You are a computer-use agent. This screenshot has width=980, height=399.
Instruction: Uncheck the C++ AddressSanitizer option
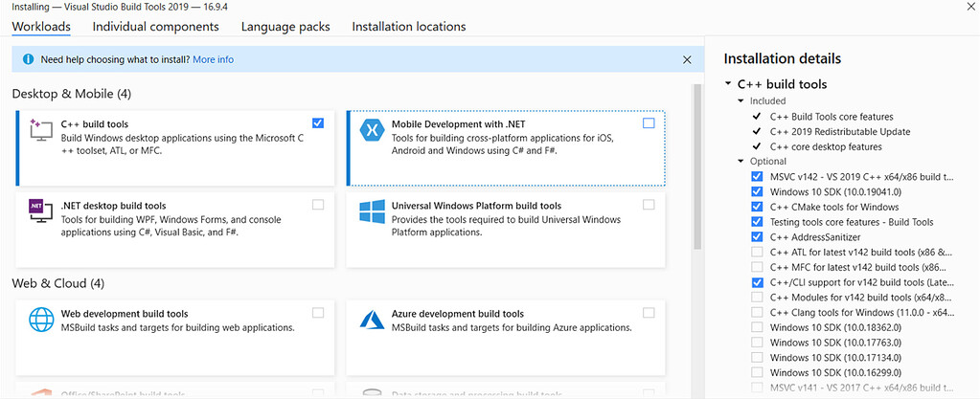(758, 237)
